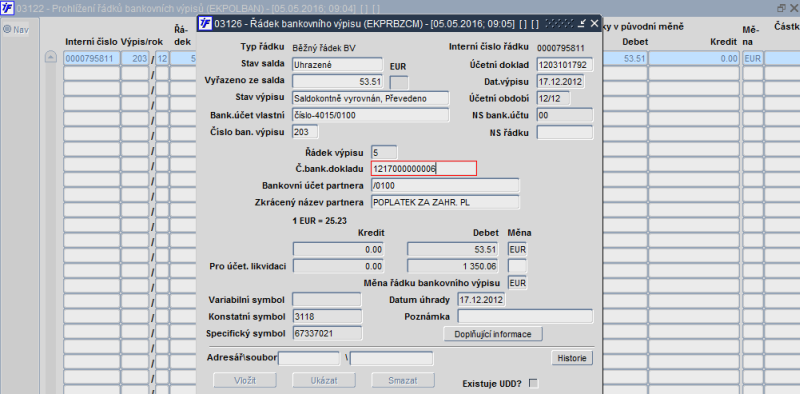Click the scroll-up arrow beside first table row
Image resolution: width=800 pixels, height=394 pixels.
(51, 58)
